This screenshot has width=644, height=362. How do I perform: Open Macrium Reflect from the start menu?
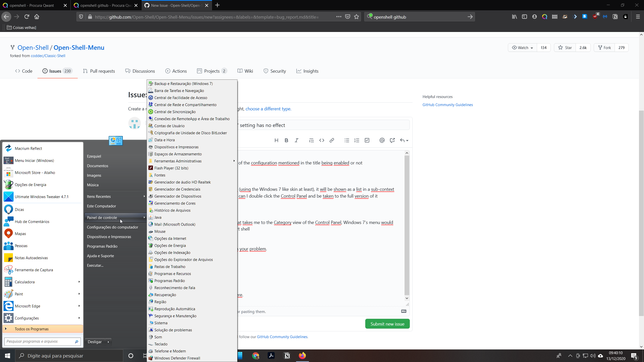tap(28, 148)
